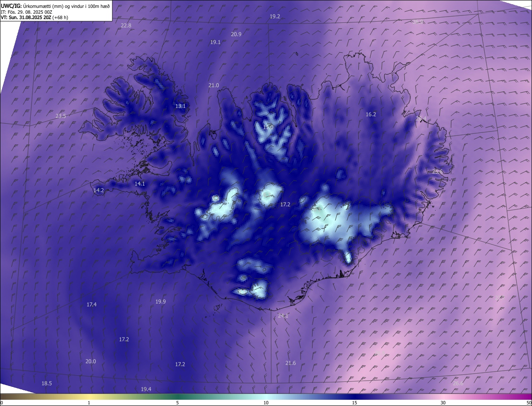Click the 1 tick on the color scale
Screen dimensions: 532x406
89,403
